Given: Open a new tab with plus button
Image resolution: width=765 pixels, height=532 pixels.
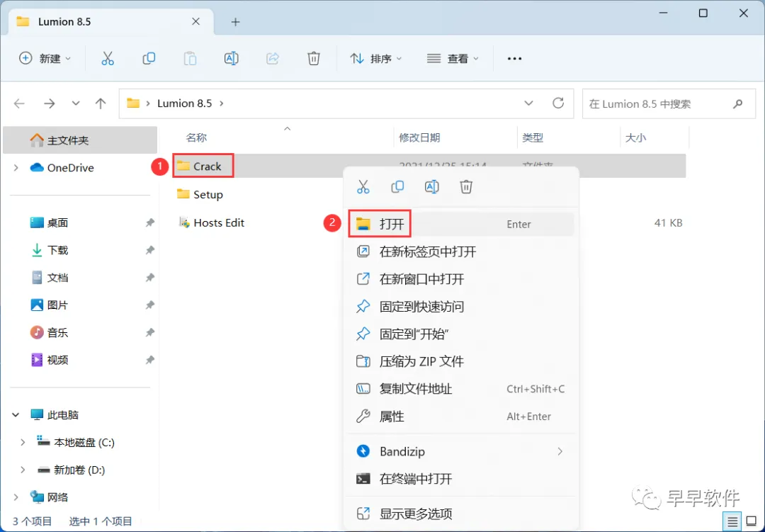Looking at the screenshot, I should 236,22.
